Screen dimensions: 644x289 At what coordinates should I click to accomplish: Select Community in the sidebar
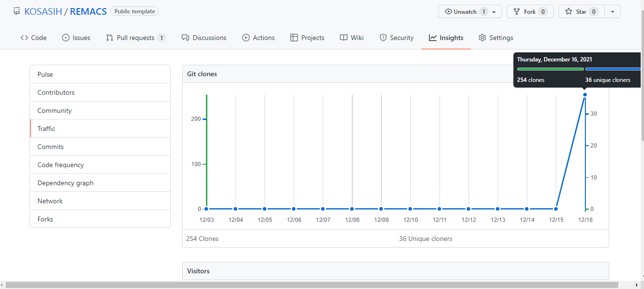100,110
